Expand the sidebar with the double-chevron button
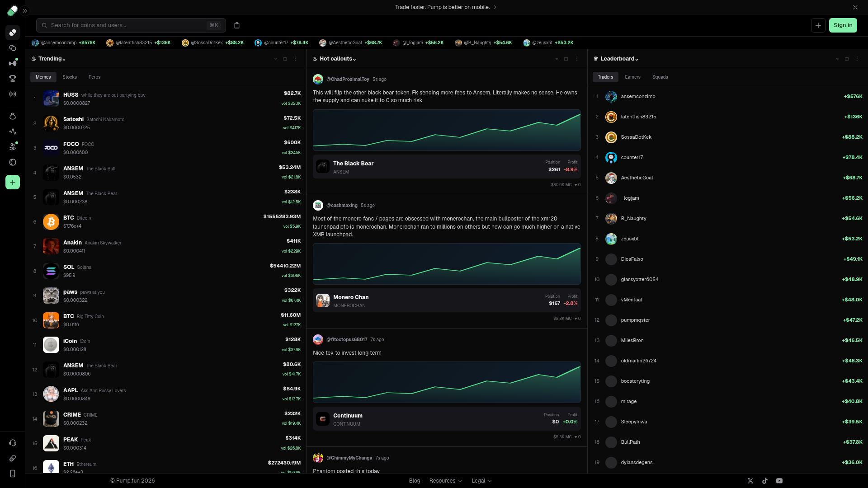 point(25,10)
